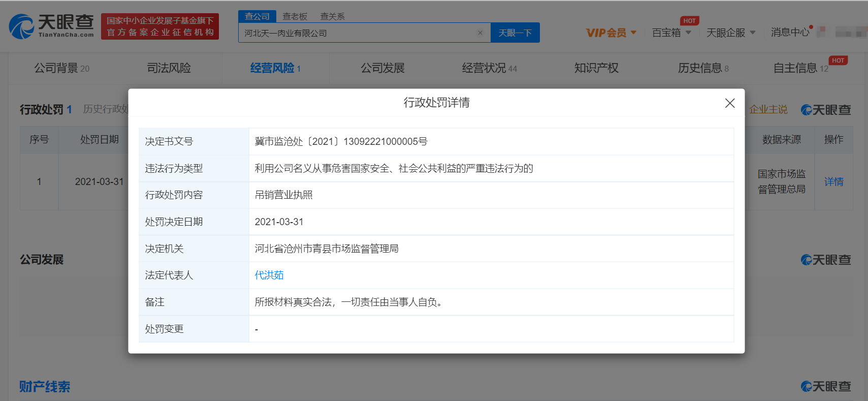Select the 查公司 search tab
Viewport: 868px width, 401px height.
pyautogui.click(x=257, y=16)
